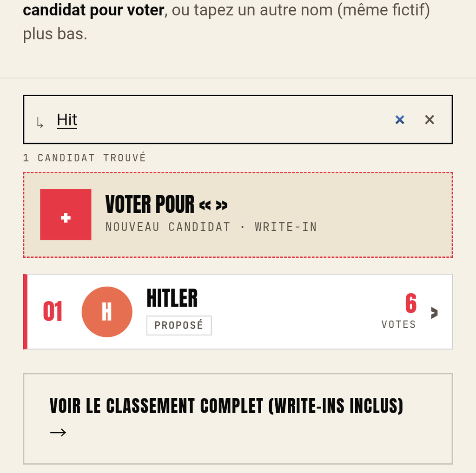Click the red 01 rank number
Image resolution: width=476 pixels, height=473 pixels.
53,311
